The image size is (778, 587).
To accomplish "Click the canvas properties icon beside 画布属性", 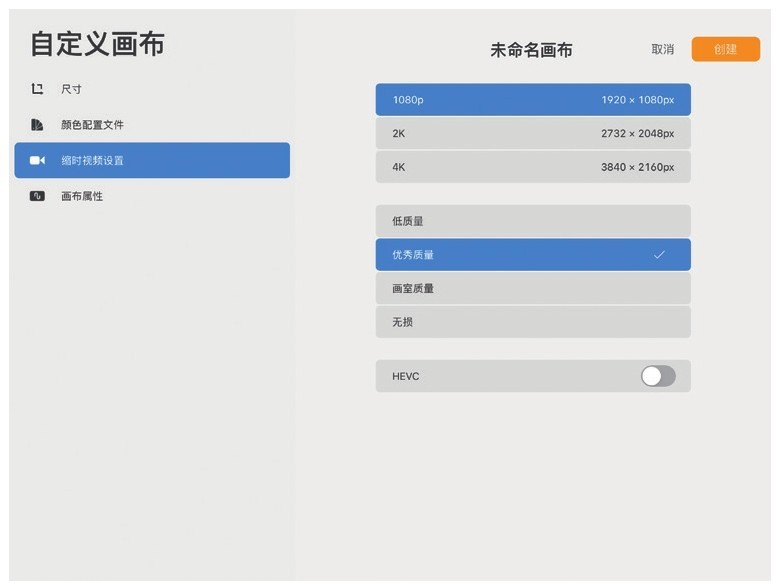I will pyautogui.click(x=37, y=196).
